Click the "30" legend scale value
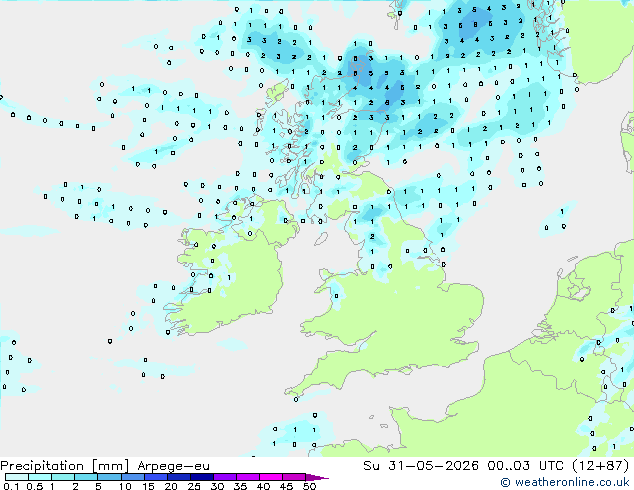The image size is (634, 490). pyautogui.click(x=217, y=486)
